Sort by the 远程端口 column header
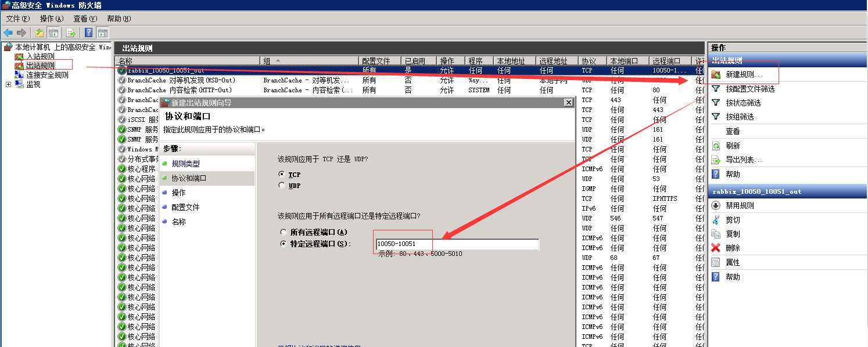The height and width of the screenshot is (347, 868). [x=670, y=60]
